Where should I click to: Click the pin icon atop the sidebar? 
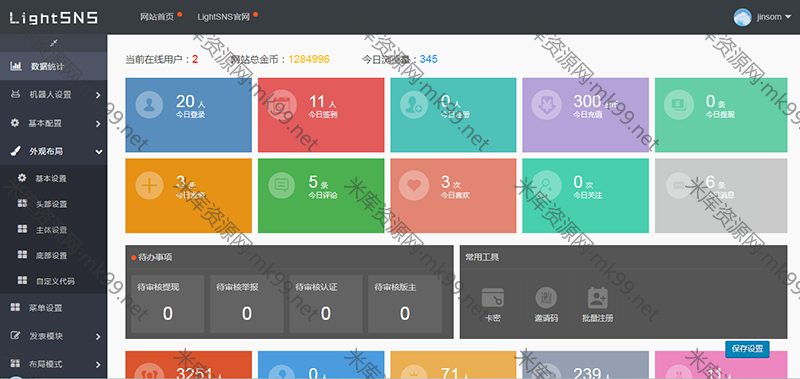pos(53,43)
